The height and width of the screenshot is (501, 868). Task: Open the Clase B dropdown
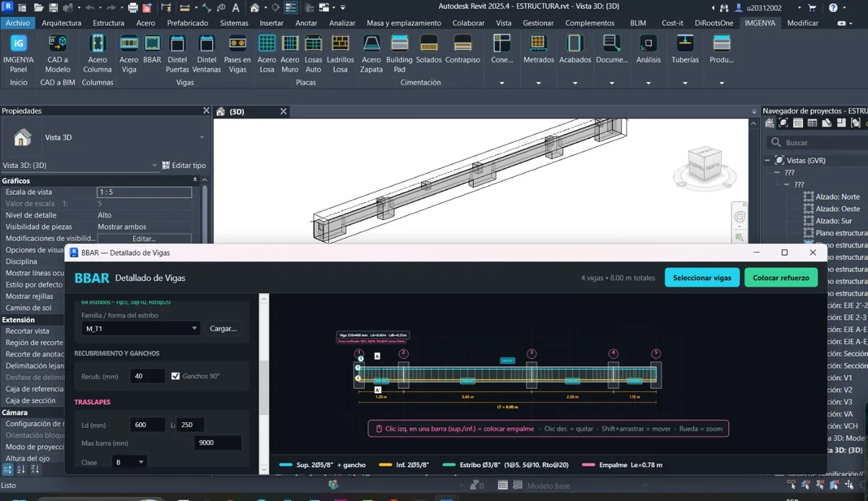coord(129,462)
